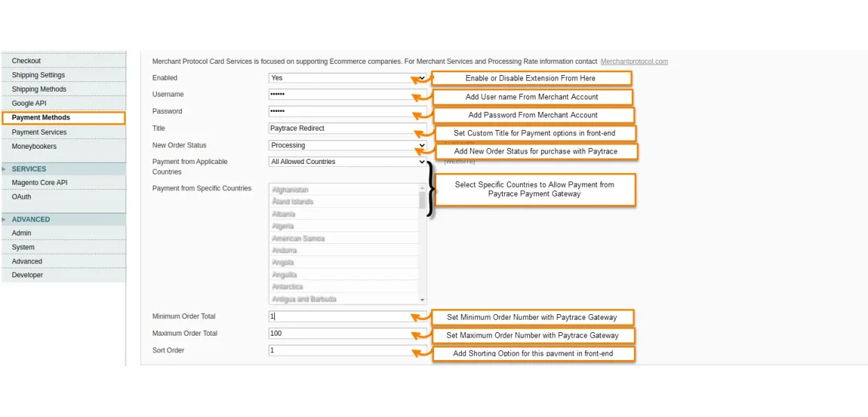The image size is (868, 417).
Task: Click the Sort Order input field
Action: (339, 350)
